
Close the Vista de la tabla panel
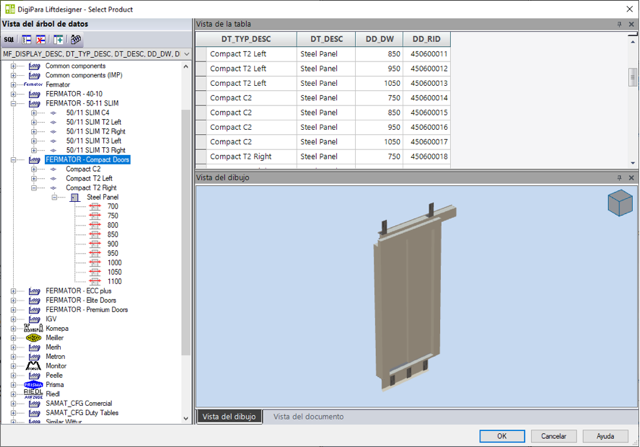631,24
